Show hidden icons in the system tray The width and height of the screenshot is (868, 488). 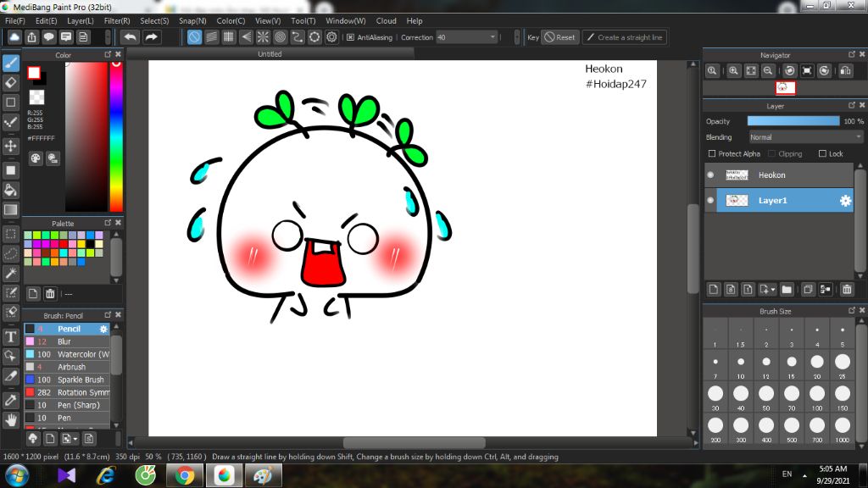[804, 474]
